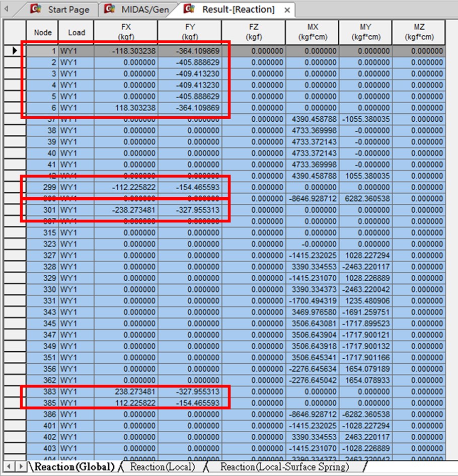
Task: Switch to the Start Page tab
Action: tap(68, 10)
